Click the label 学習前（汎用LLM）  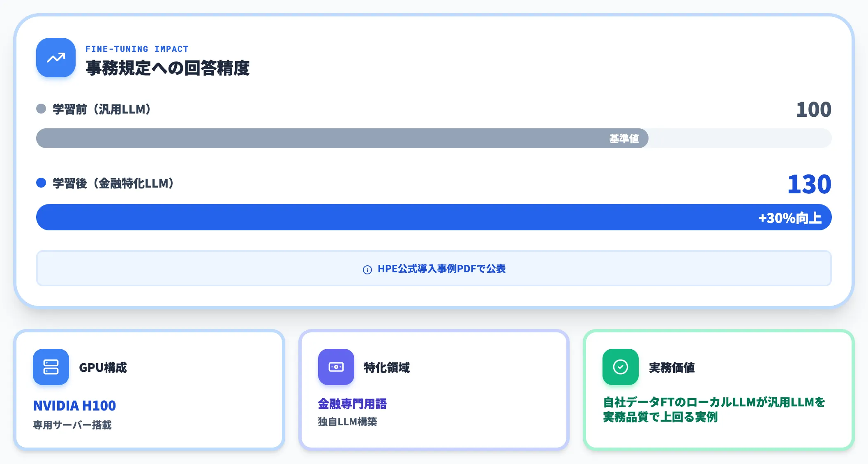click(102, 109)
